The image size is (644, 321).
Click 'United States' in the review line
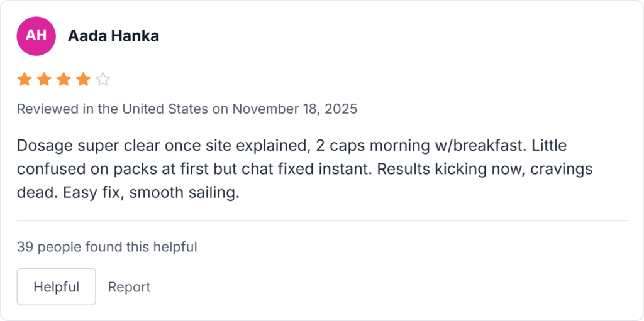pyautogui.click(x=165, y=109)
